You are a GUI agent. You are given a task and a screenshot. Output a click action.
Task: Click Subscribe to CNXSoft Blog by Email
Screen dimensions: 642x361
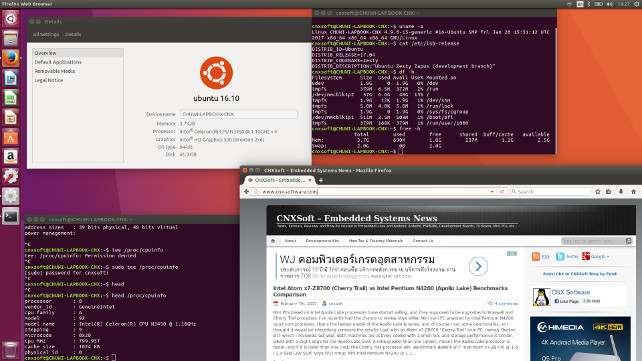(580, 274)
